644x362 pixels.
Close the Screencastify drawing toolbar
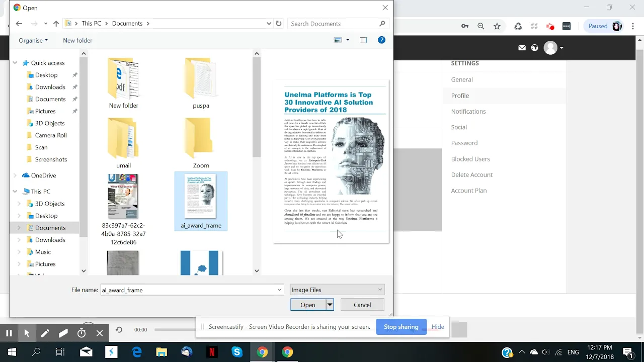pos(100,333)
